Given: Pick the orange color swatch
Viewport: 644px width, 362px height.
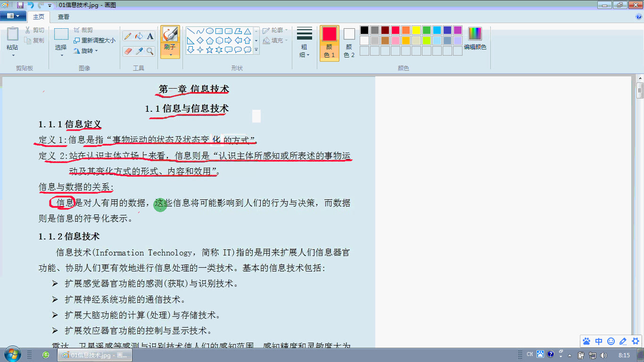Looking at the screenshot, I should click(x=405, y=30).
